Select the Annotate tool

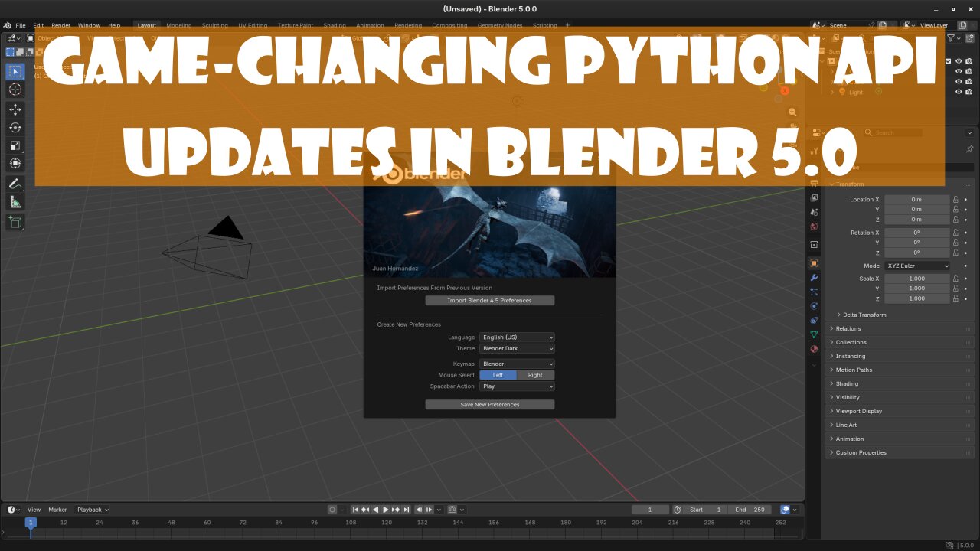tap(15, 184)
